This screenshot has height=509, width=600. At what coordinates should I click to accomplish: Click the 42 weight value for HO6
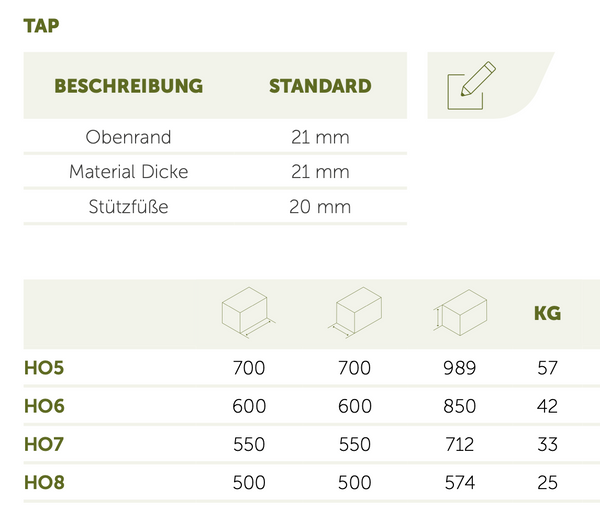click(547, 406)
